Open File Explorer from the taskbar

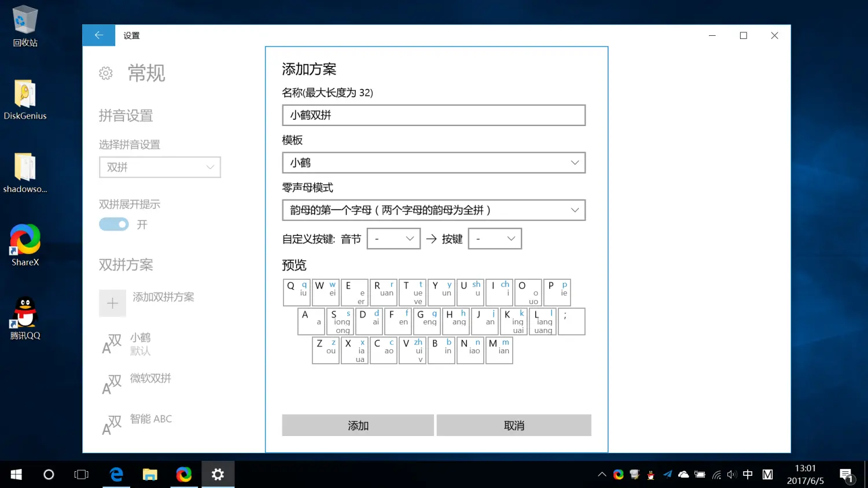150,475
